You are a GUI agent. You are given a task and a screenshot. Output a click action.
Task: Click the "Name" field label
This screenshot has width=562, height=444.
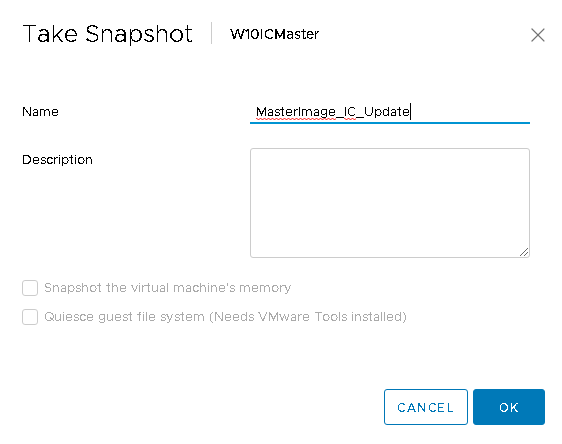tap(40, 112)
